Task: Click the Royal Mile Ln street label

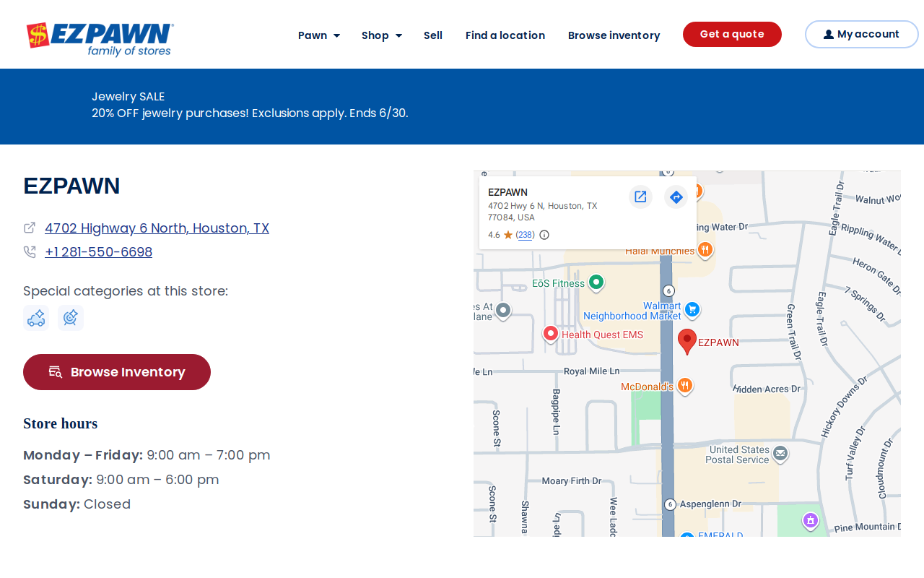Action: coord(591,371)
